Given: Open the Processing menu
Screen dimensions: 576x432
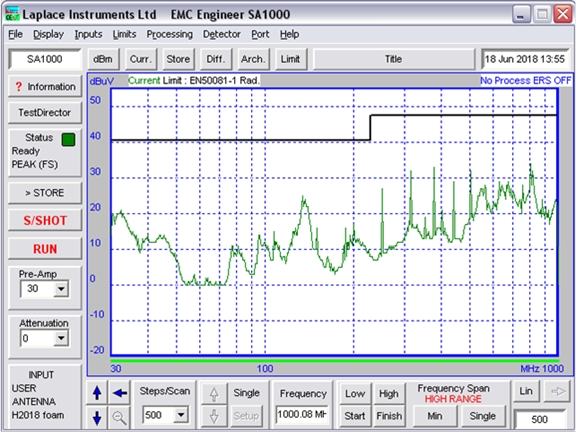Looking at the screenshot, I should pos(170,34).
